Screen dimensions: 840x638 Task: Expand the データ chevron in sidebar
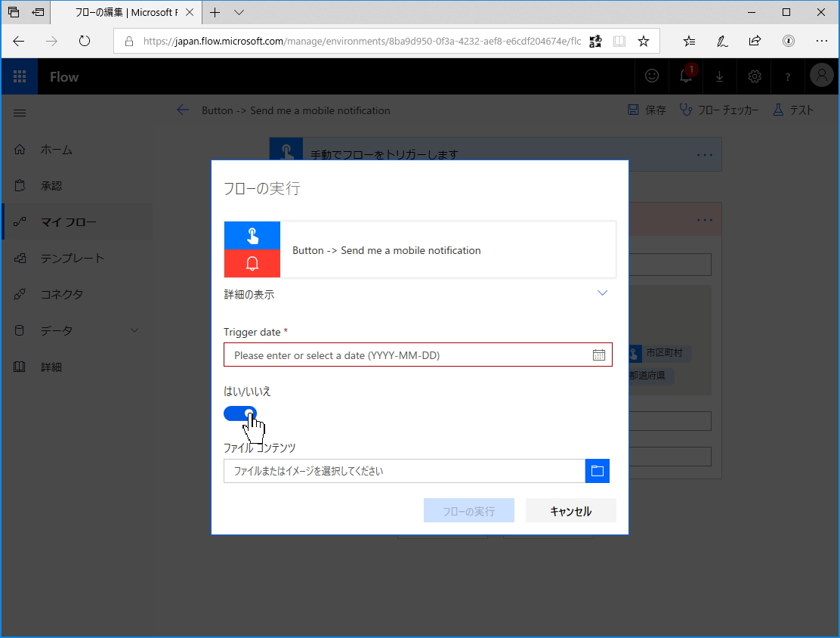coord(134,330)
